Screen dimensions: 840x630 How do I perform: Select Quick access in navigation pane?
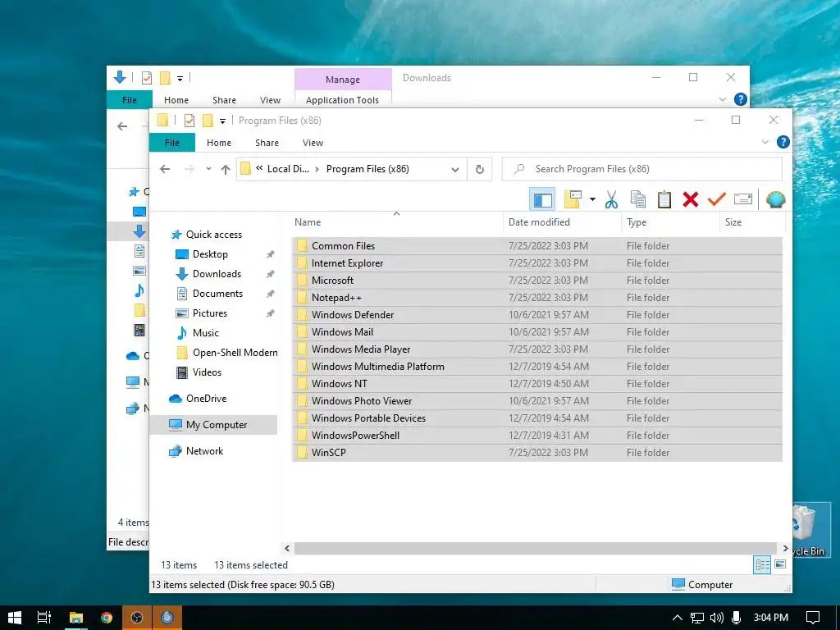click(214, 235)
